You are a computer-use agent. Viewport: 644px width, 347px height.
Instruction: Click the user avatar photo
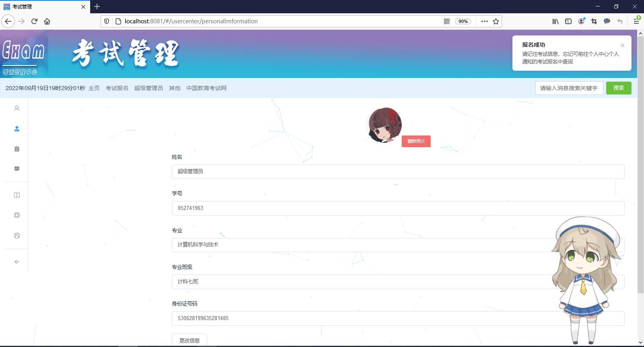pos(385,125)
